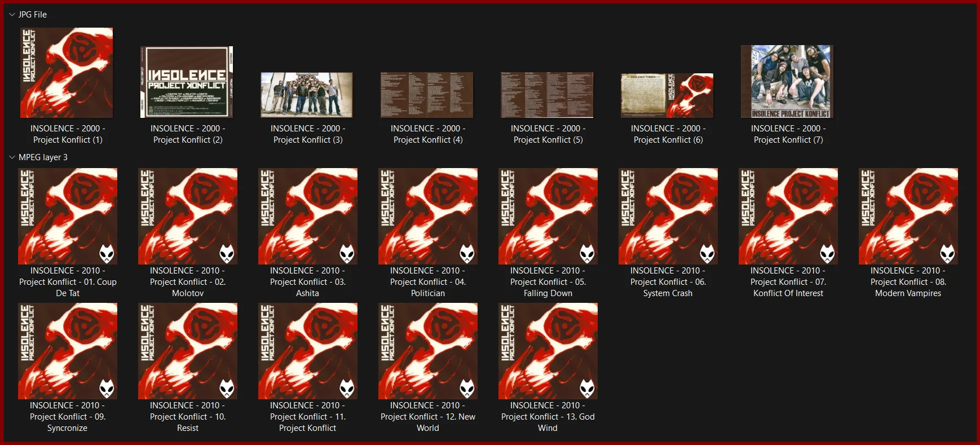This screenshot has width=980, height=445.
Task: Select Project Konflict (5) lyrics sheet thumbnail
Action: pos(547,95)
